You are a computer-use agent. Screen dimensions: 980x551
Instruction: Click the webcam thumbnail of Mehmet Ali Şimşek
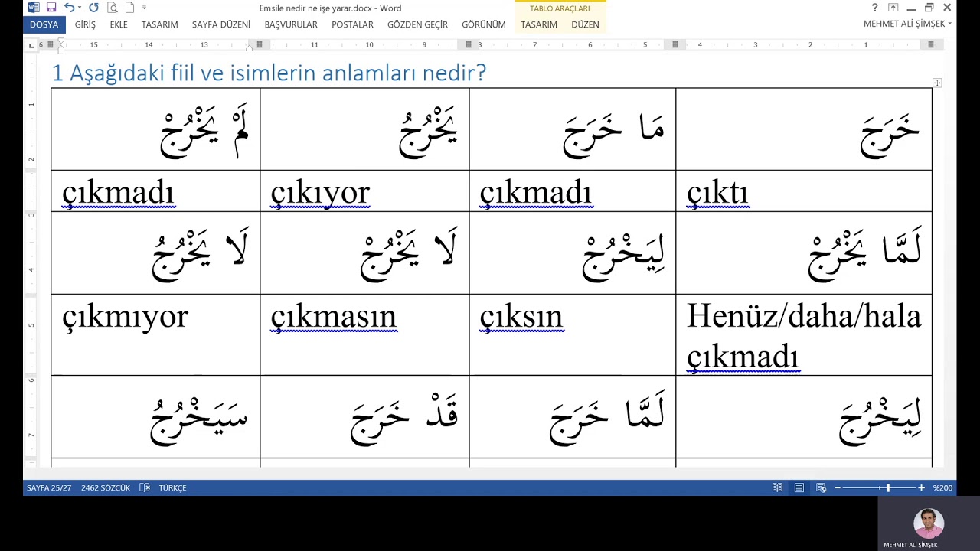point(929,523)
